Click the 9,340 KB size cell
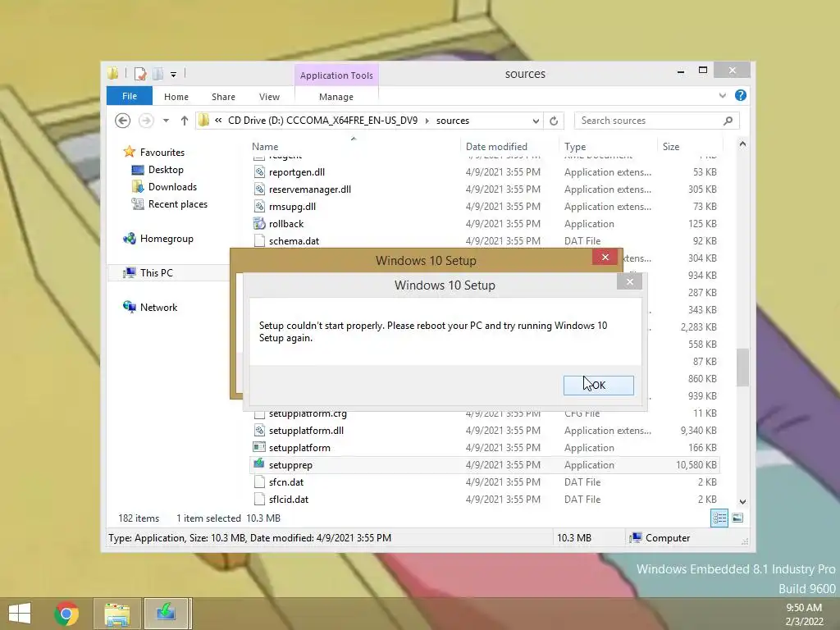840x630 pixels. [x=698, y=431]
